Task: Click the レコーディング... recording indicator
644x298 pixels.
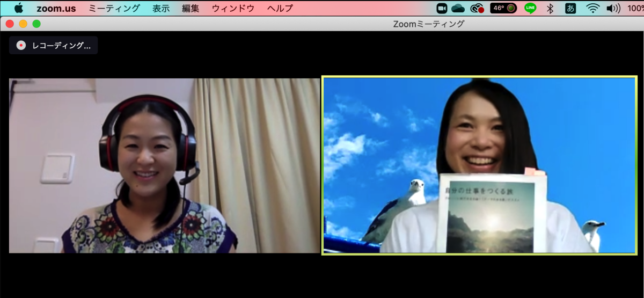Action: [x=54, y=46]
